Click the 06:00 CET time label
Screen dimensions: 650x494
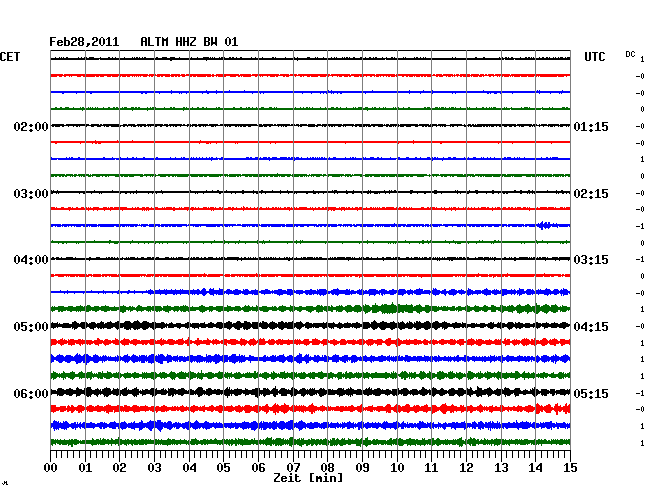31,393
